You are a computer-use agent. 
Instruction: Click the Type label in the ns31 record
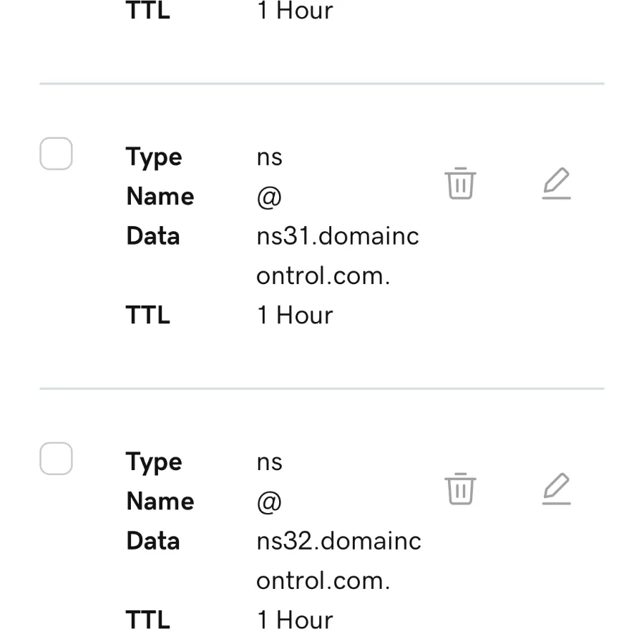(x=154, y=157)
